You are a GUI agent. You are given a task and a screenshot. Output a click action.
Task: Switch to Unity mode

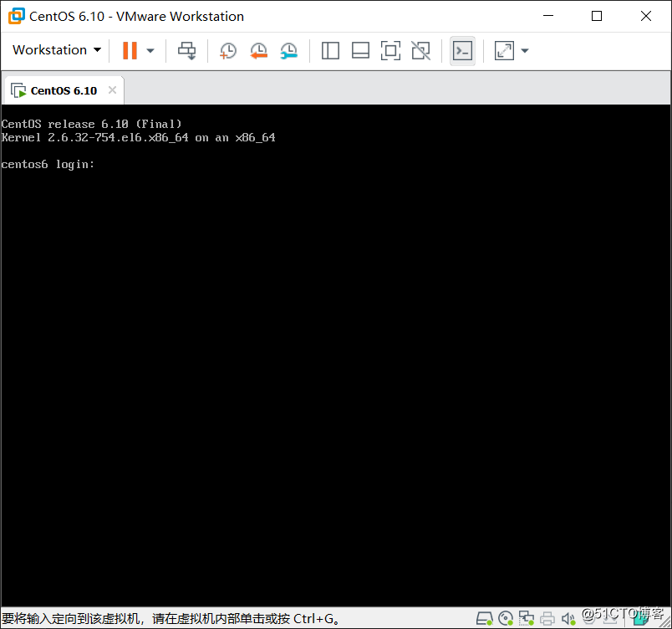421,50
